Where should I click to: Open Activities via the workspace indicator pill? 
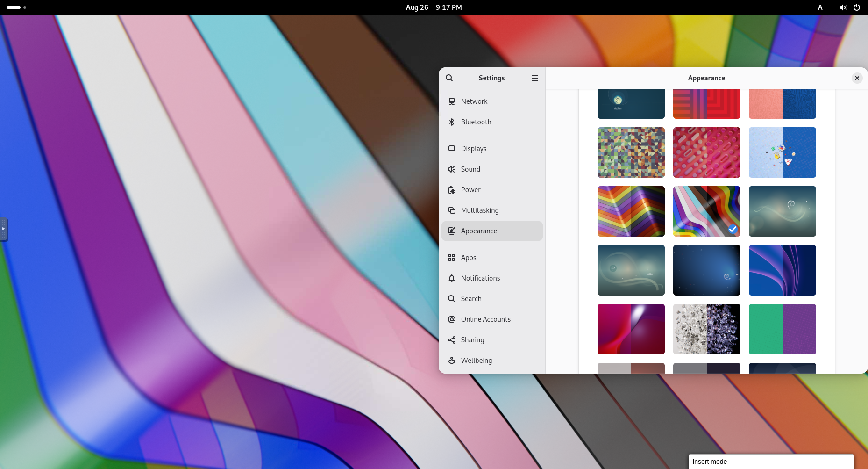click(16, 7)
